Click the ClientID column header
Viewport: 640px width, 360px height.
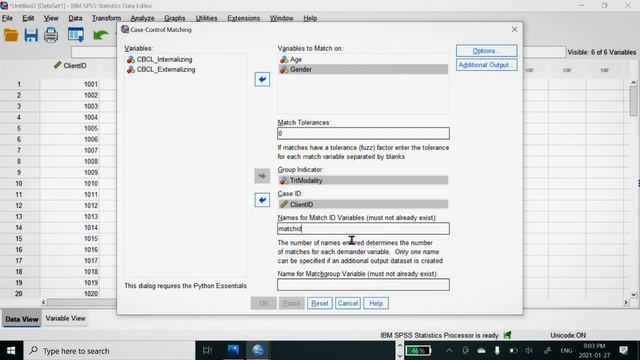[70, 66]
